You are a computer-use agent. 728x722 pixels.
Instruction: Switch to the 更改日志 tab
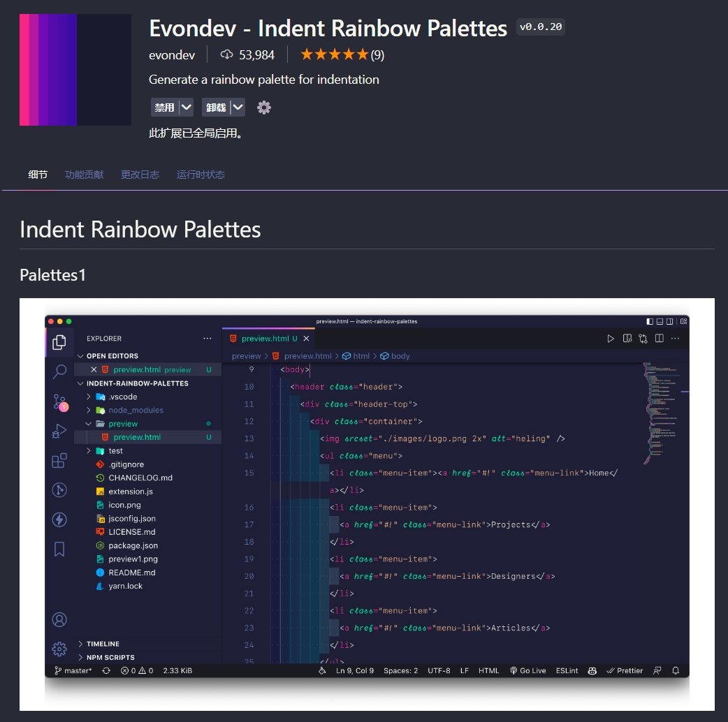(140, 175)
